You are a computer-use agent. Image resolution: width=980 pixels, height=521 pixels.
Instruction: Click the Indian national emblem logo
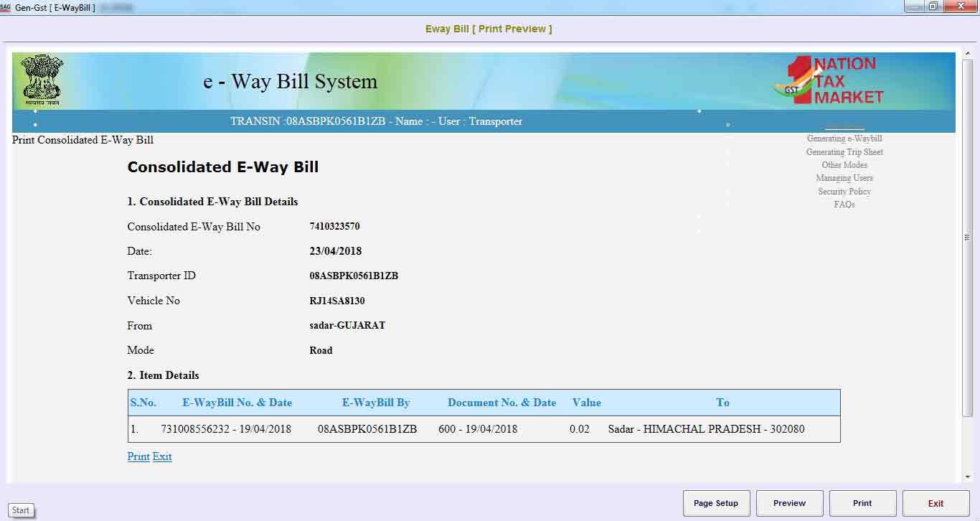42,80
